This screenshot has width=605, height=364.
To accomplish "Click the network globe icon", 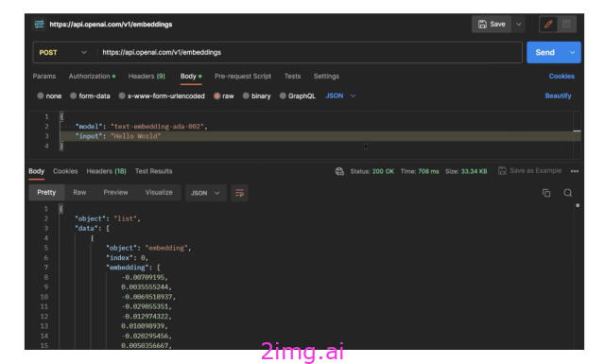I will (x=339, y=171).
